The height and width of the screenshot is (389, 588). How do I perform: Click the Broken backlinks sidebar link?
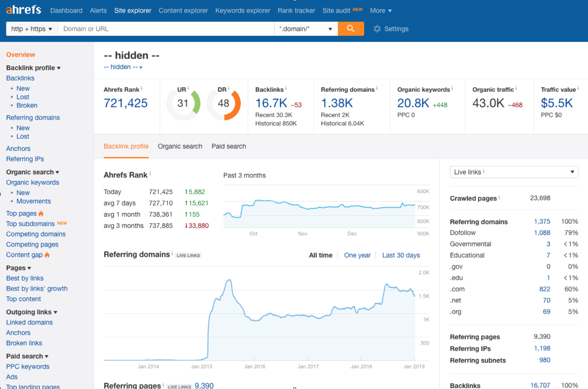point(27,105)
